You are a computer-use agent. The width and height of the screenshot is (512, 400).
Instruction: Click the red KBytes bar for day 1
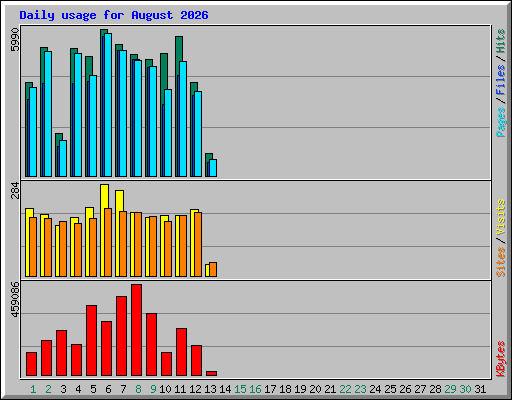[31, 364]
